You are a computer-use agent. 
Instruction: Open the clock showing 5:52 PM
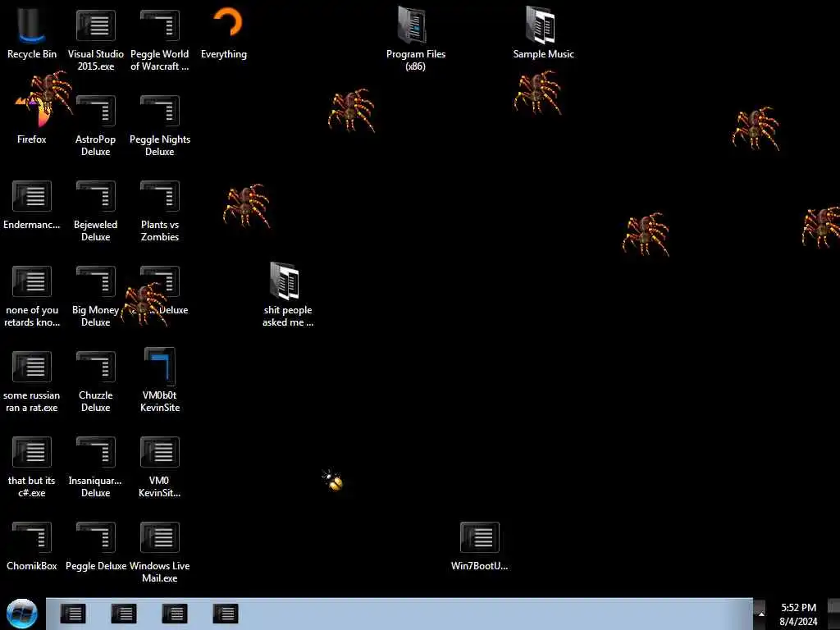coord(798,614)
